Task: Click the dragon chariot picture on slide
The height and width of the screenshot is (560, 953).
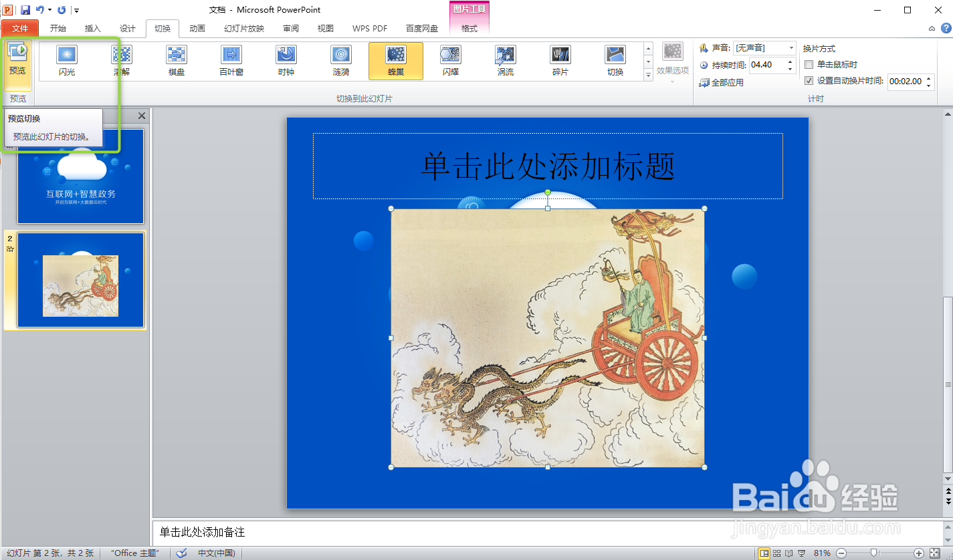Action: pos(548,337)
